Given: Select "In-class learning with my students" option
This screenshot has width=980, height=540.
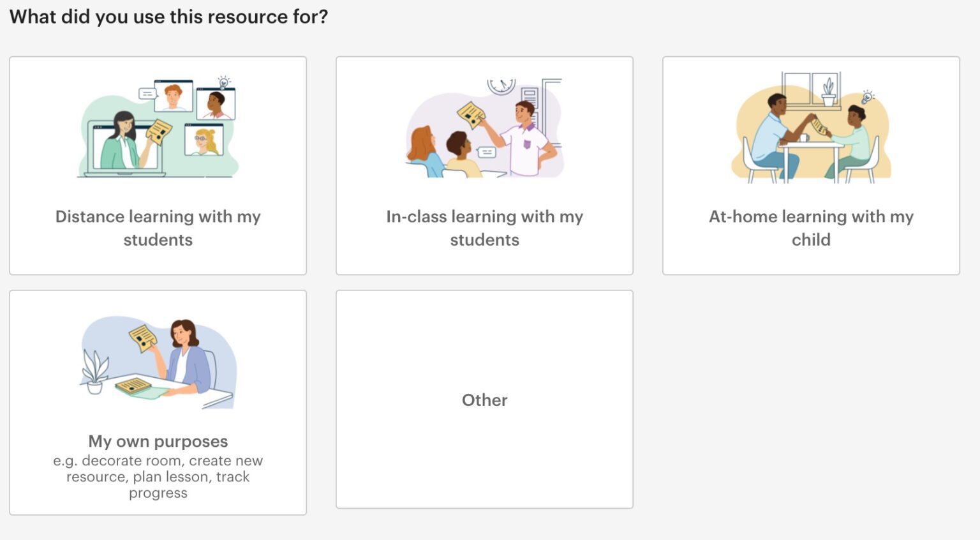Looking at the screenshot, I should pyautogui.click(x=484, y=164).
